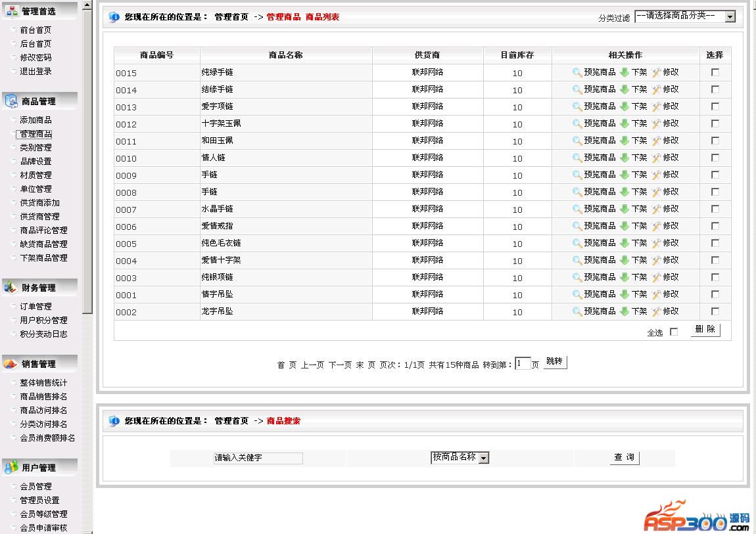Click the green take-down arrow for product 0014

pos(625,89)
